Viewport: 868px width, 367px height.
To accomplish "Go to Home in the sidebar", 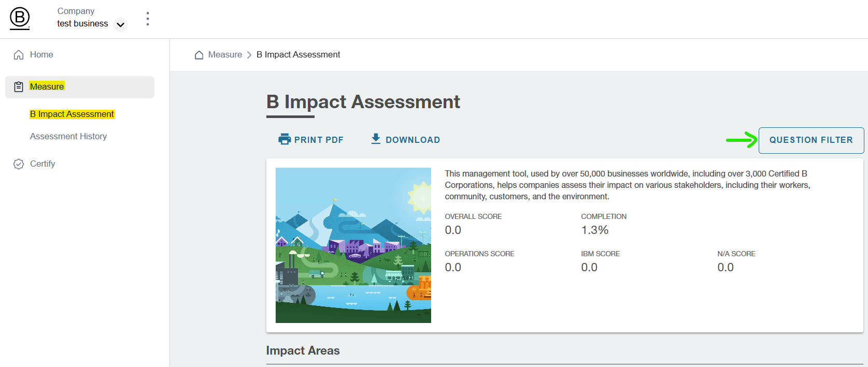I will point(41,54).
